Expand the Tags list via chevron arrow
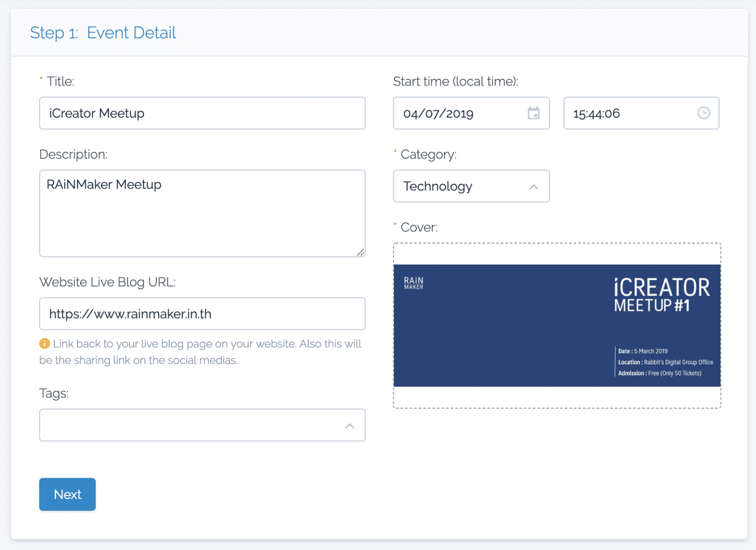Viewport: 756px width, 550px height. (350, 426)
